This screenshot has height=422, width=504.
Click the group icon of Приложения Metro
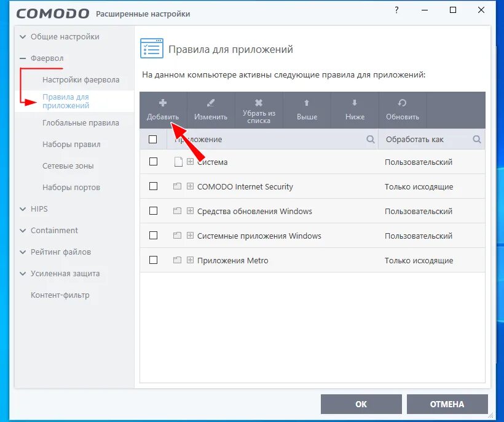177,260
